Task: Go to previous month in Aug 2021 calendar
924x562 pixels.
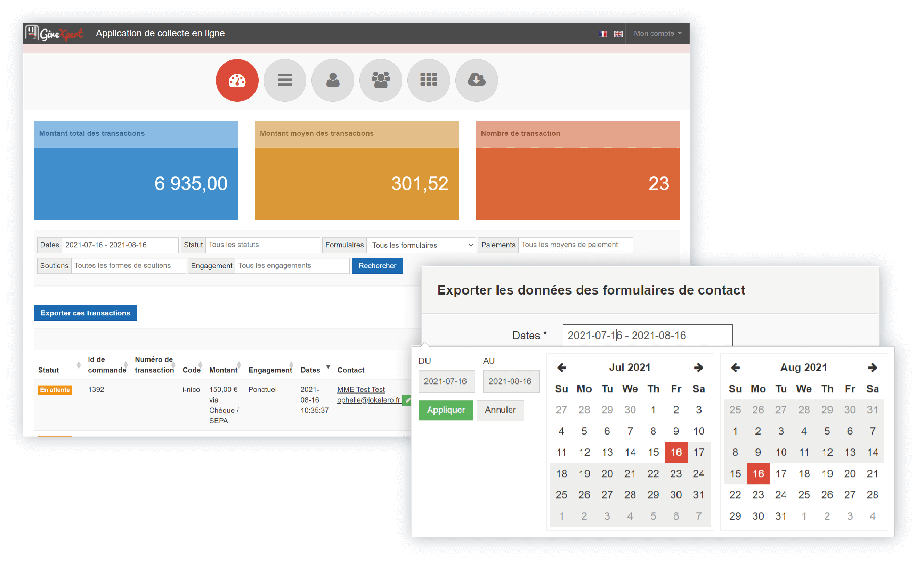Action: (x=735, y=367)
